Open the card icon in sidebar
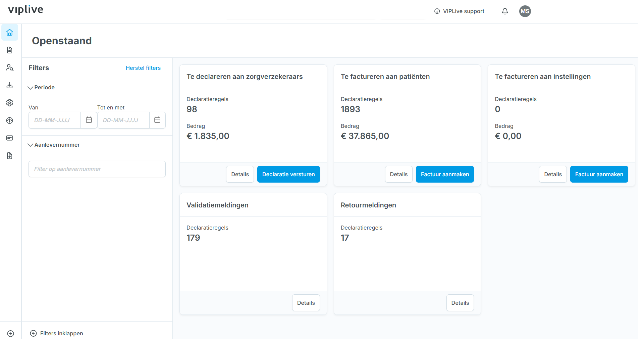The image size is (644, 339). (10, 138)
